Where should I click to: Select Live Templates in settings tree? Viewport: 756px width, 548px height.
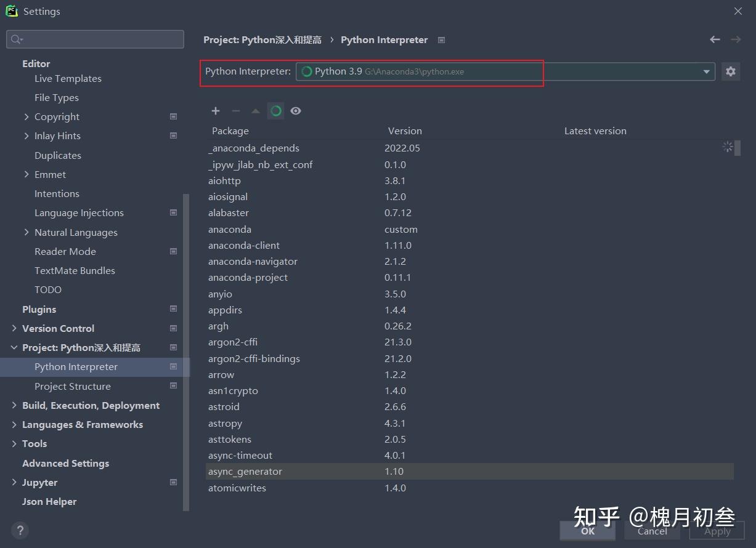pos(68,78)
